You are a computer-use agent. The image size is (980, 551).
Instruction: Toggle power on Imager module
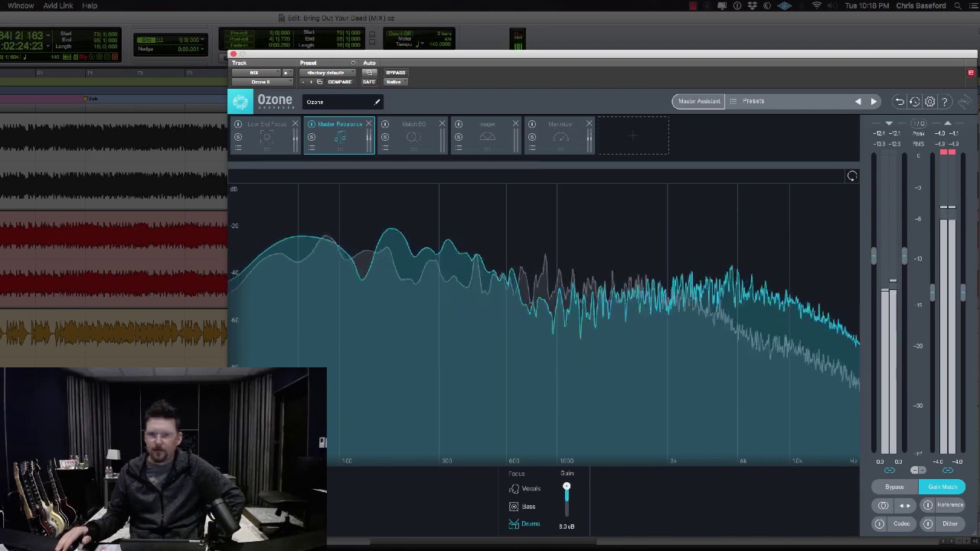point(459,124)
